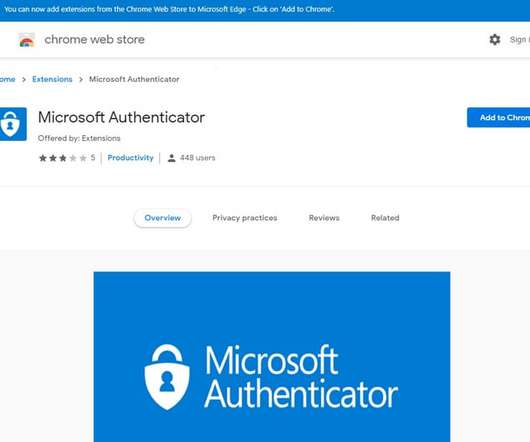Image resolution: width=530 pixels, height=442 pixels.
Task: Click the Microsoft Authenticator promo image
Action: 272,357
